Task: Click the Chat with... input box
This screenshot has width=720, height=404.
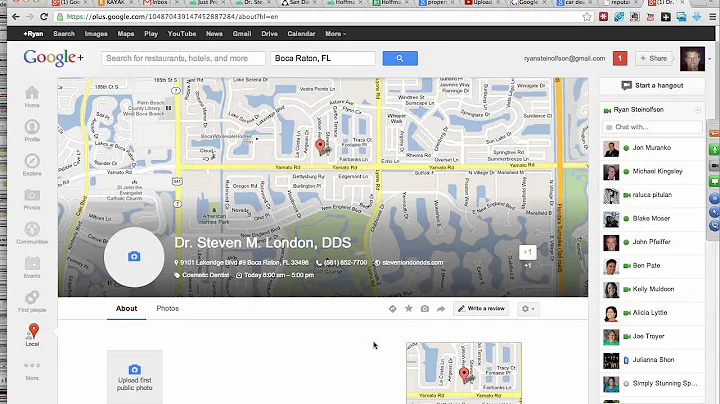Action: [652, 127]
